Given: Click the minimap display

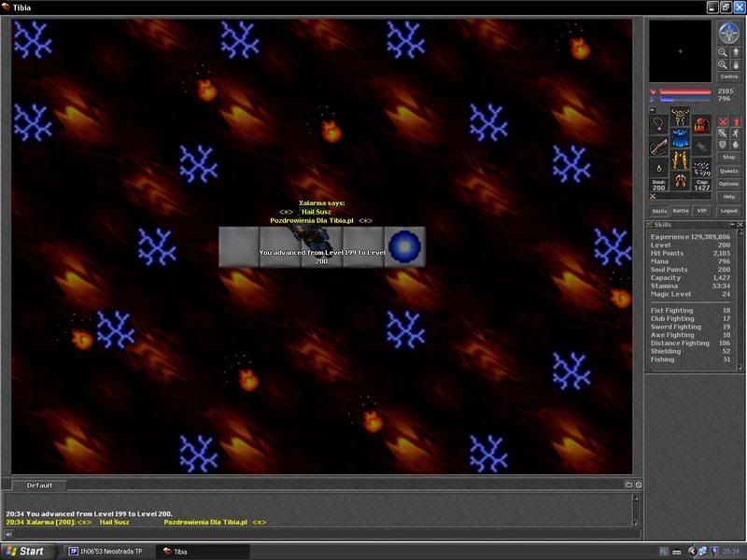Looking at the screenshot, I should [x=681, y=51].
